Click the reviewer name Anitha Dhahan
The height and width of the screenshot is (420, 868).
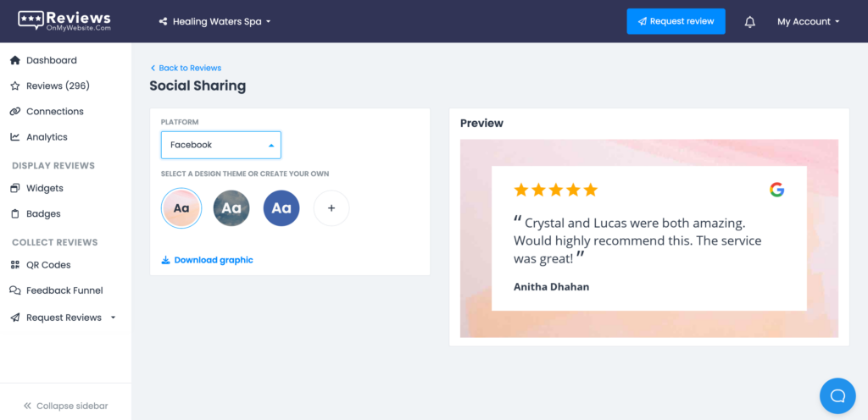551,287
